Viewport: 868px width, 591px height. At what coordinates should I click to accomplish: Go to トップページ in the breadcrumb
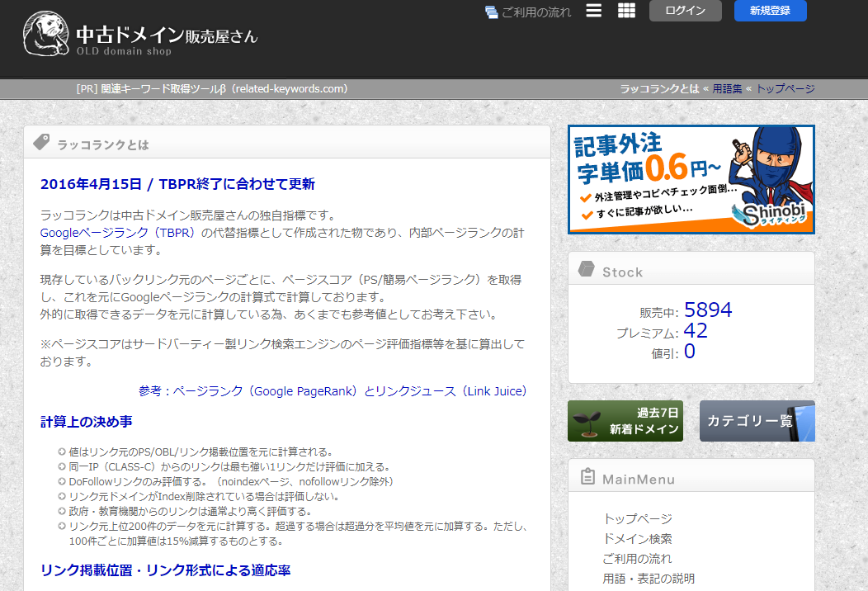point(785,89)
